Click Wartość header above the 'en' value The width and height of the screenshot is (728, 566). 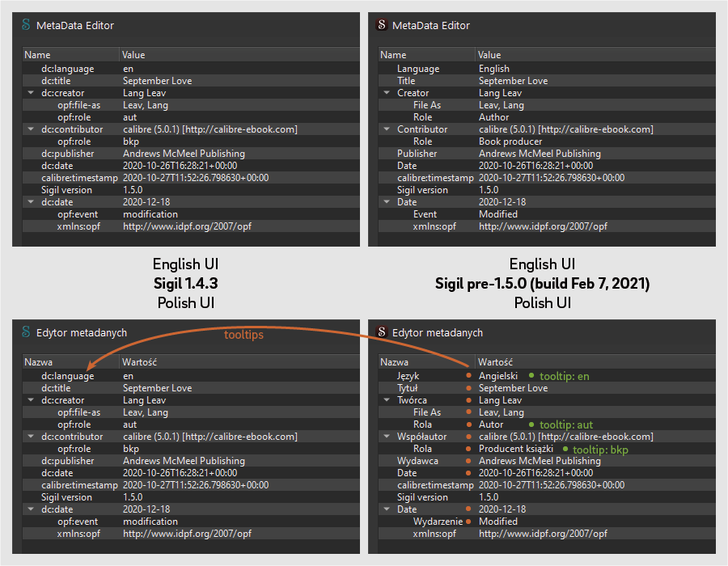pyautogui.click(x=239, y=362)
